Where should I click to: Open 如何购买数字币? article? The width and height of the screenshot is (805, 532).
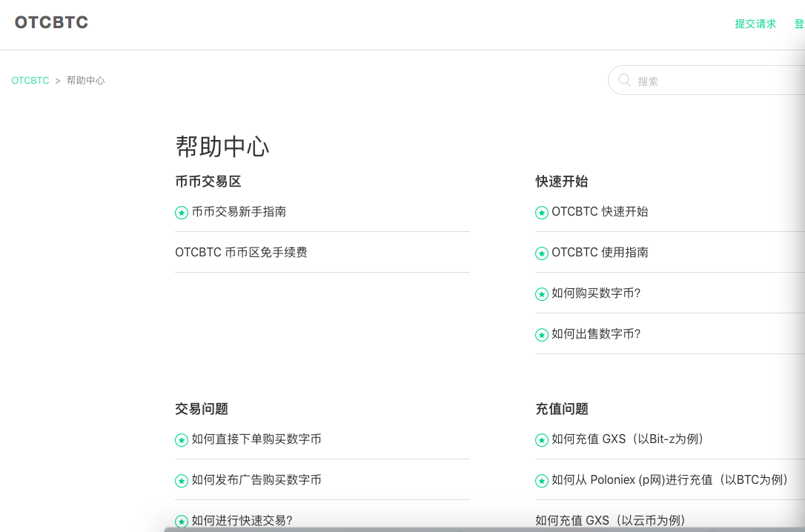pos(596,293)
